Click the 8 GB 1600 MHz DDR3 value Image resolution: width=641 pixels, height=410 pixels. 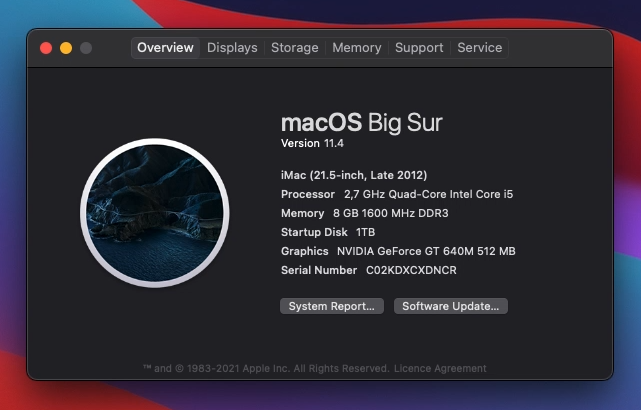click(391, 213)
